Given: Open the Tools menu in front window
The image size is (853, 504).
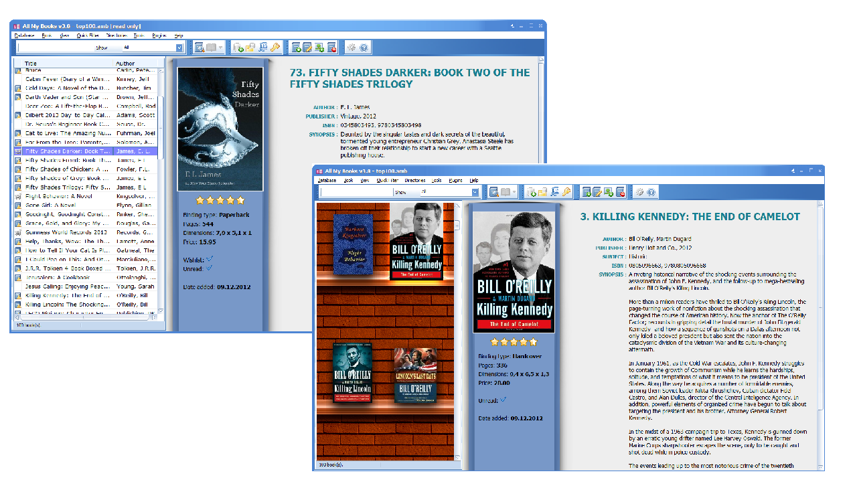Looking at the screenshot, I should pos(437,180).
